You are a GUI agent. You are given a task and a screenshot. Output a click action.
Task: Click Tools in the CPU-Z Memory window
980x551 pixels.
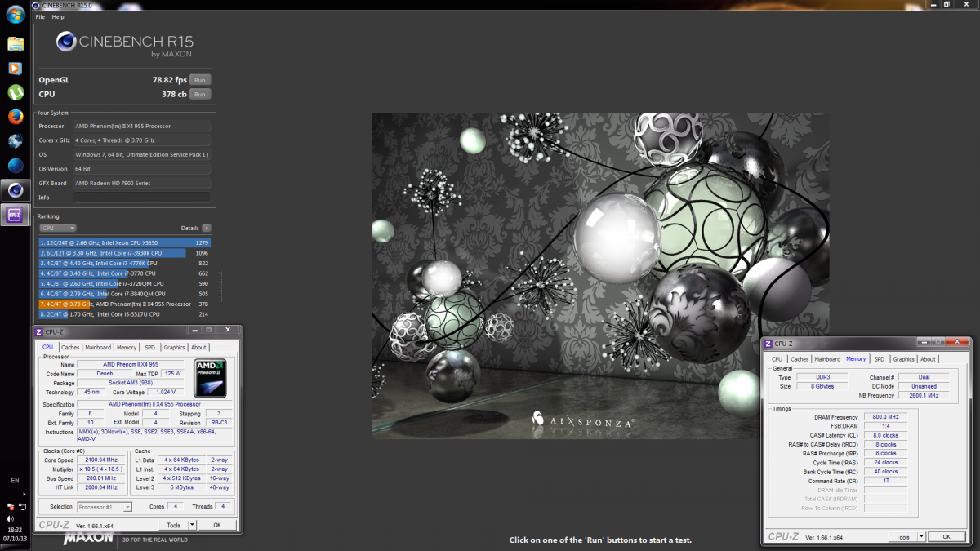pos(902,537)
